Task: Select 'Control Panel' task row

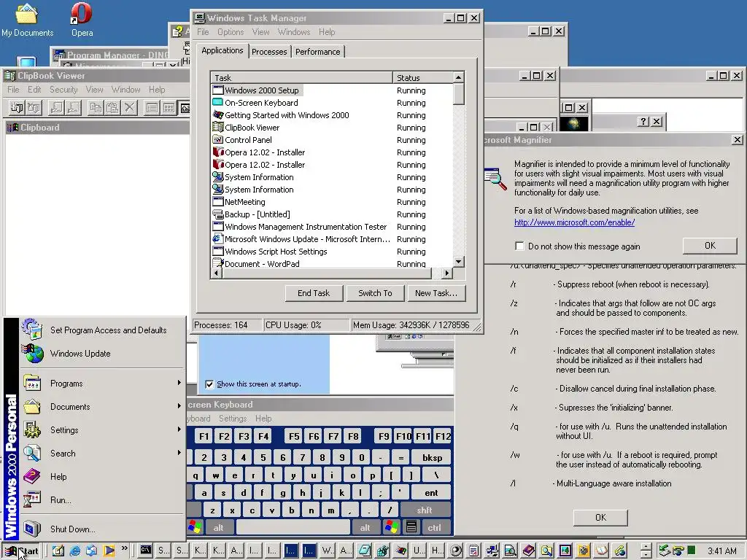Action: [332, 140]
